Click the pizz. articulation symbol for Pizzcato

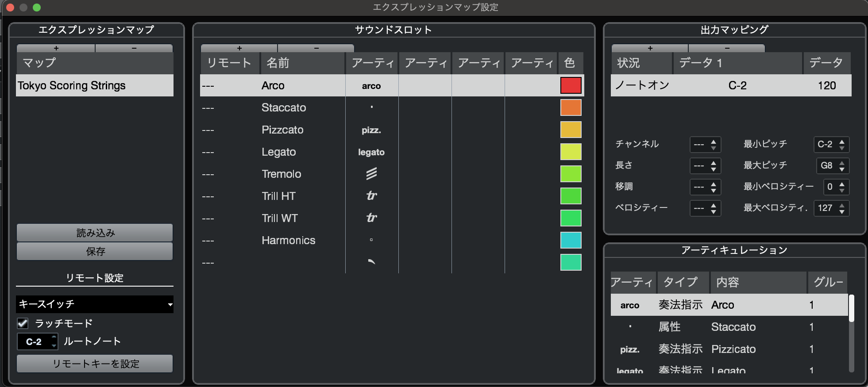(371, 130)
